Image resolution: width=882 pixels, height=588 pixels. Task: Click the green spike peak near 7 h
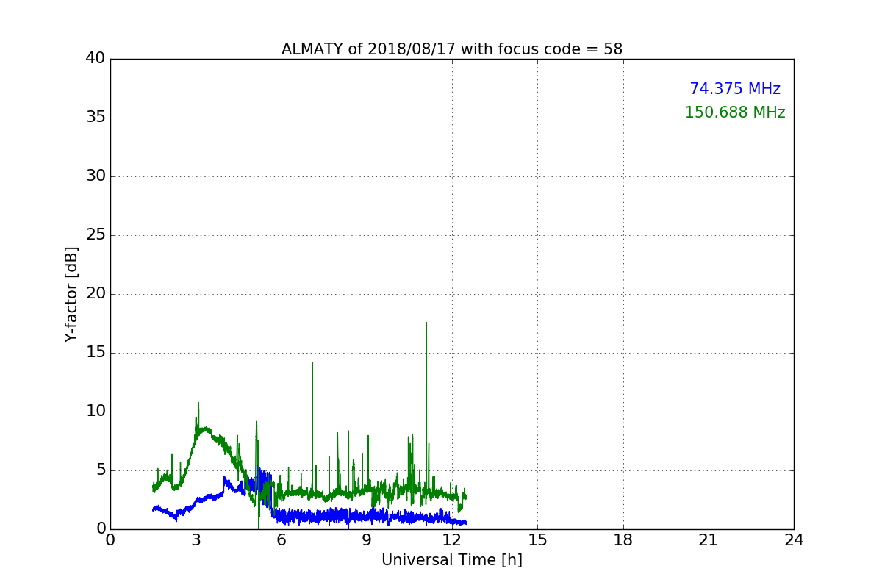(312, 363)
